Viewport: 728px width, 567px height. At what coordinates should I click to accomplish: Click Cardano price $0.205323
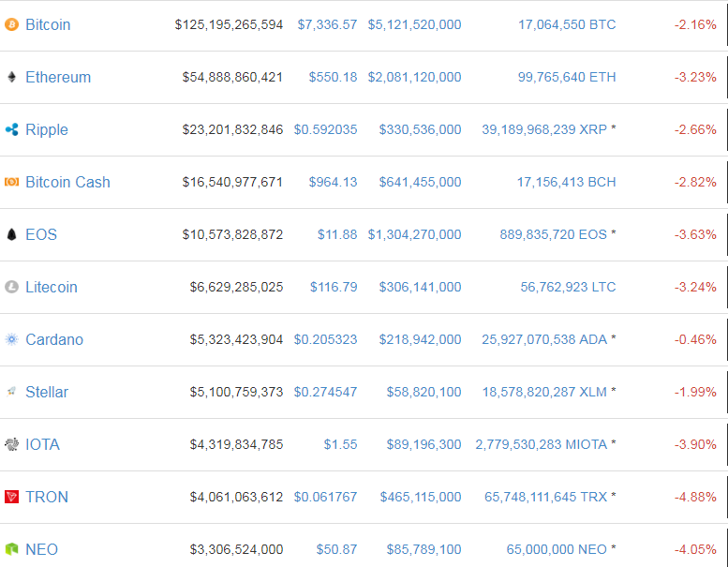click(325, 339)
